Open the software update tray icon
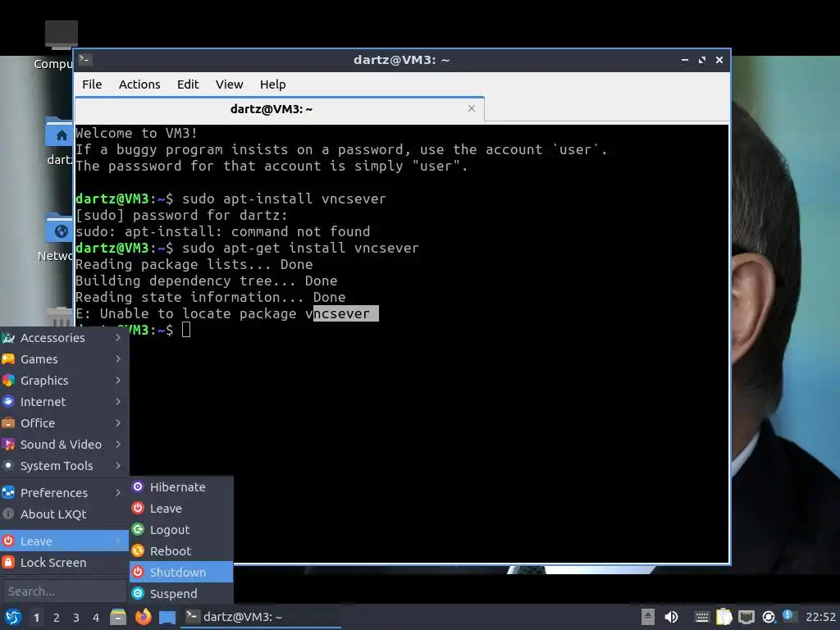This screenshot has width=840, height=630. 768,618
